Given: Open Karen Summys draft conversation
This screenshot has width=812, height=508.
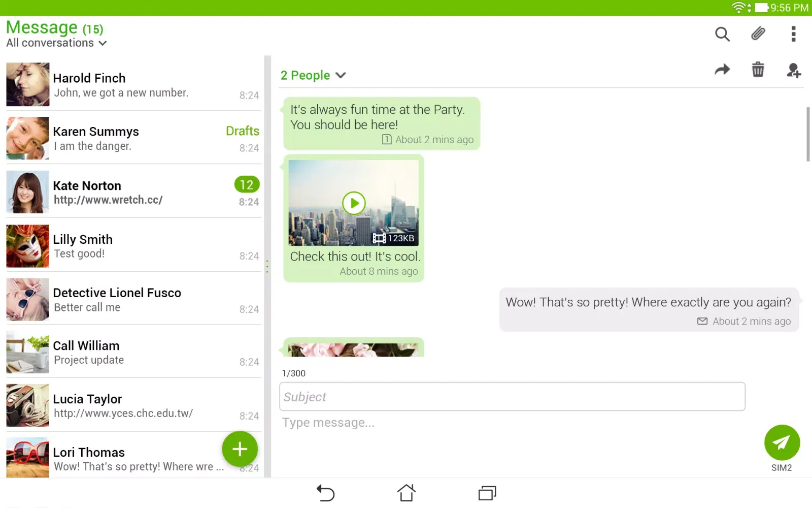Looking at the screenshot, I should (x=133, y=138).
